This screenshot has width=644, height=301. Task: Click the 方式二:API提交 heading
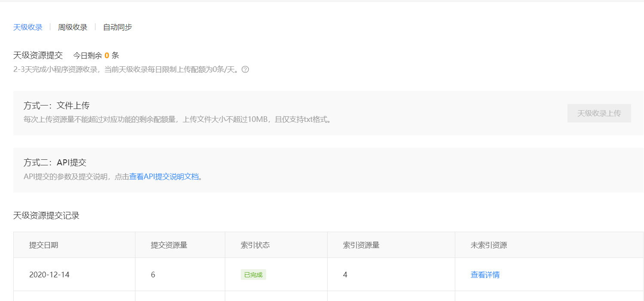pyautogui.click(x=55, y=163)
